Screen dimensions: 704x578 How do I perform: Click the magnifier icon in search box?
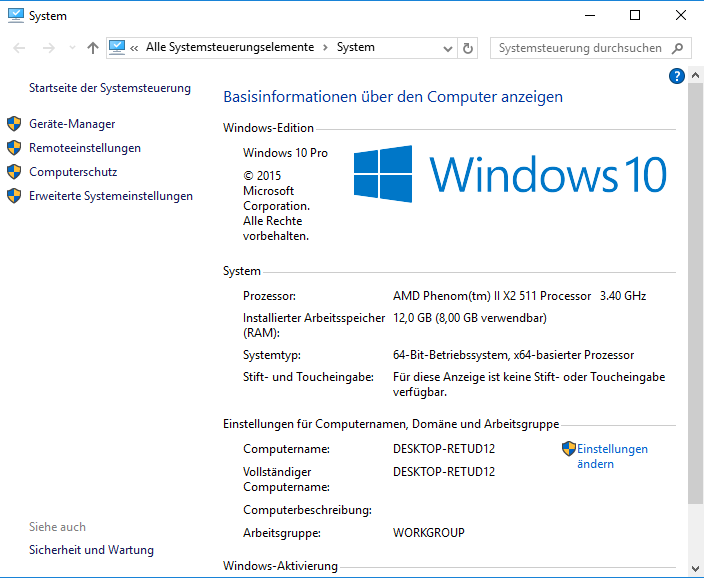pyautogui.click(x=678, y=48)
